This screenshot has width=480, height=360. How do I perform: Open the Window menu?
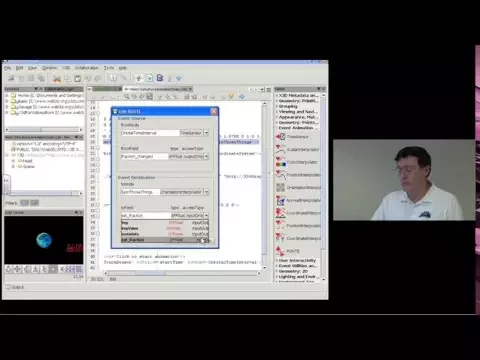point(49,68)
